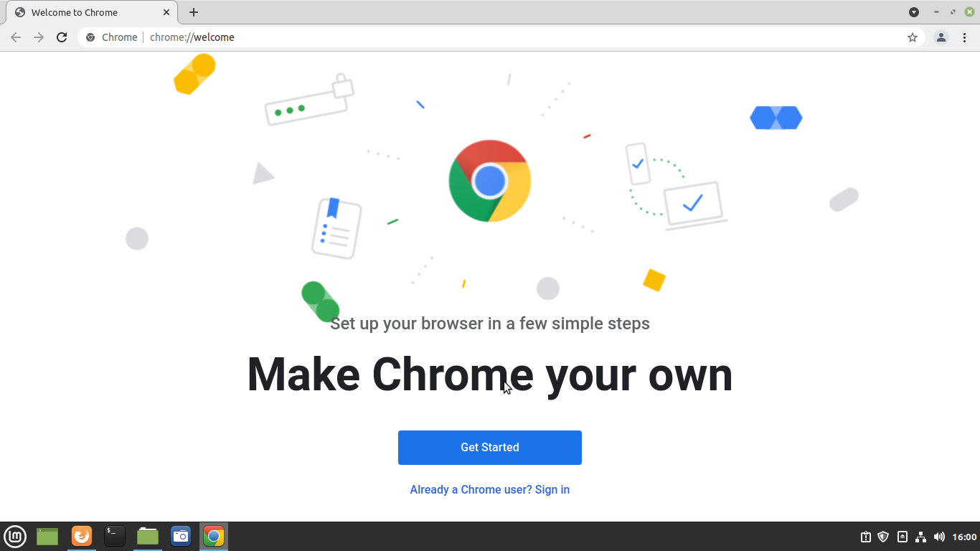Click the forward navigation arrow
Viewport: 980px width, 551px height.
point(39,37)
